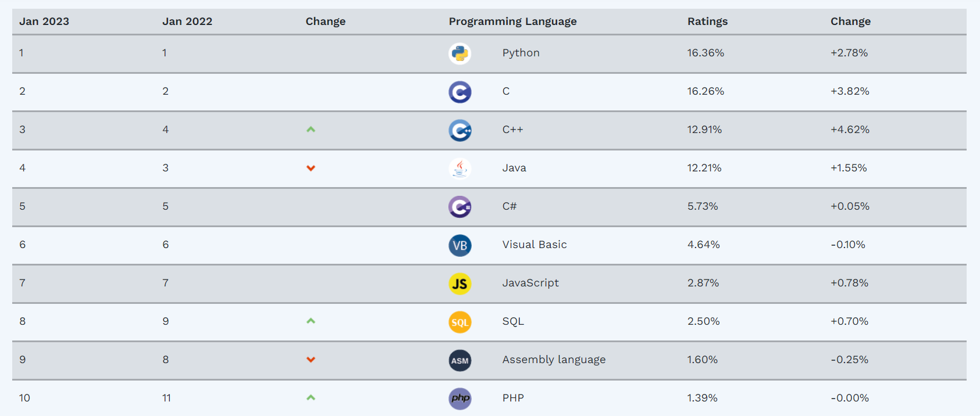This screenshot has height=416, width=980.
Task: Click the Python logo icon
Action: tap(460, 53)
